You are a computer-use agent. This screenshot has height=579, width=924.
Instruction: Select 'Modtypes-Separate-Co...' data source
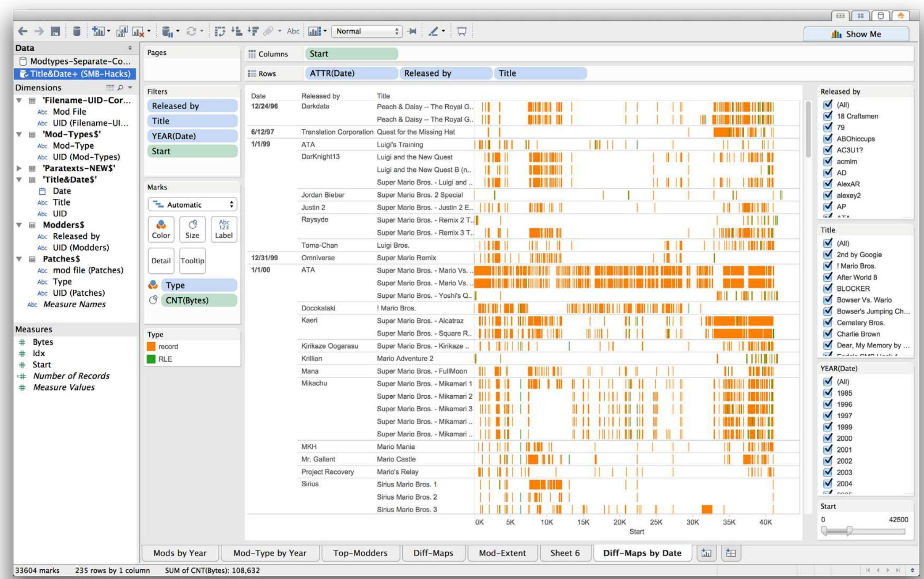pos(75,61)
